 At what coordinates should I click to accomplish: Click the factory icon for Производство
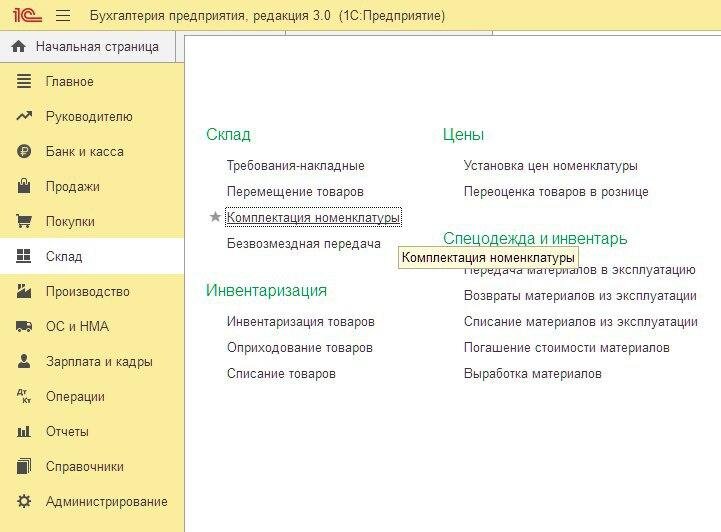(x=24, y=291)
